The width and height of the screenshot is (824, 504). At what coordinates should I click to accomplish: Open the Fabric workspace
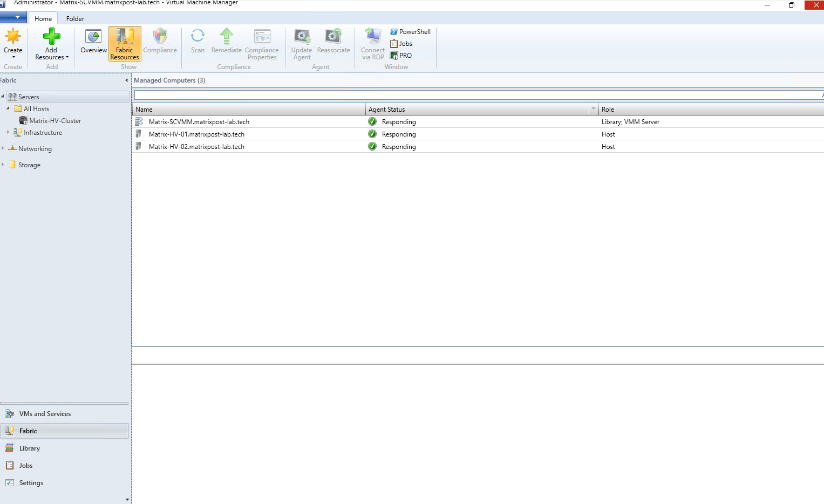click(x=64, y=431)
